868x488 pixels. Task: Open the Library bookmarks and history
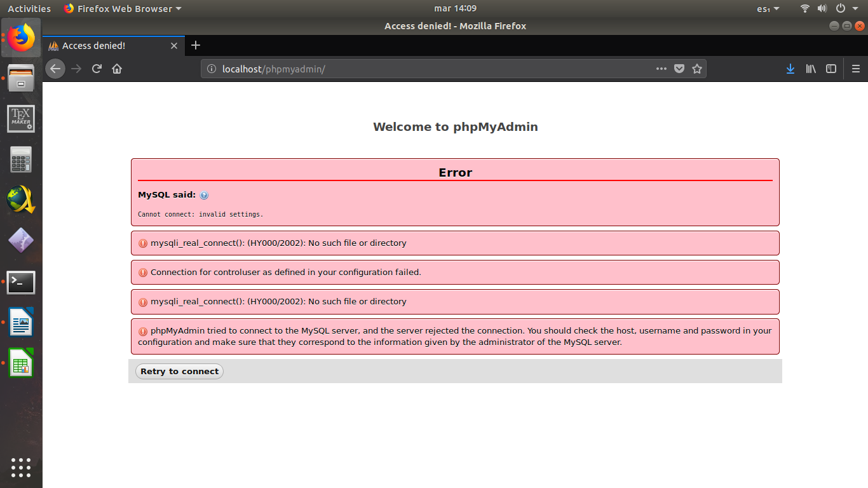click(x=811, y=69)
